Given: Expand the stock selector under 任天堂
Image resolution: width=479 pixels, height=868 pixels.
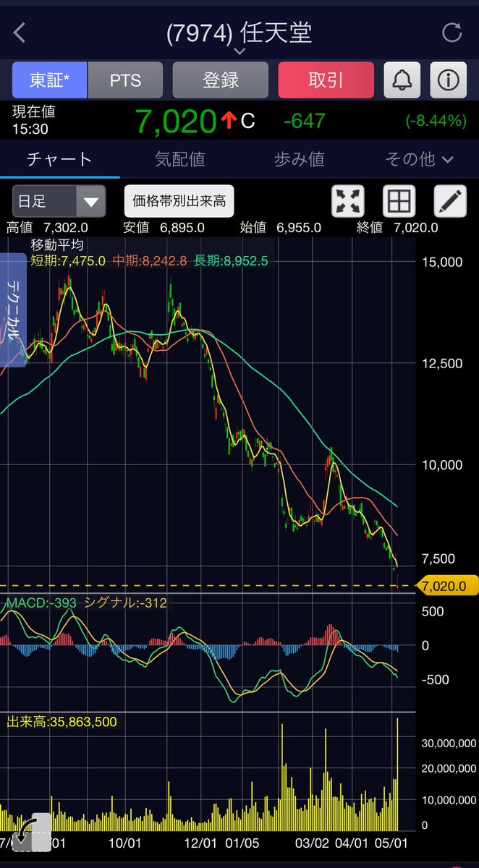Looking at the screenshot, I should (239, 51).
